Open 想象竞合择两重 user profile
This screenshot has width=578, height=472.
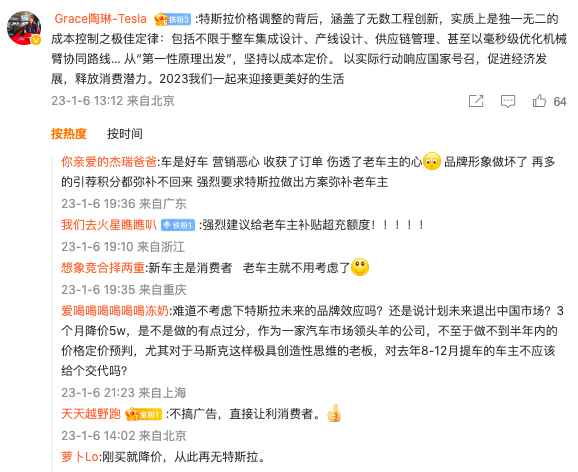coord(103,268)
